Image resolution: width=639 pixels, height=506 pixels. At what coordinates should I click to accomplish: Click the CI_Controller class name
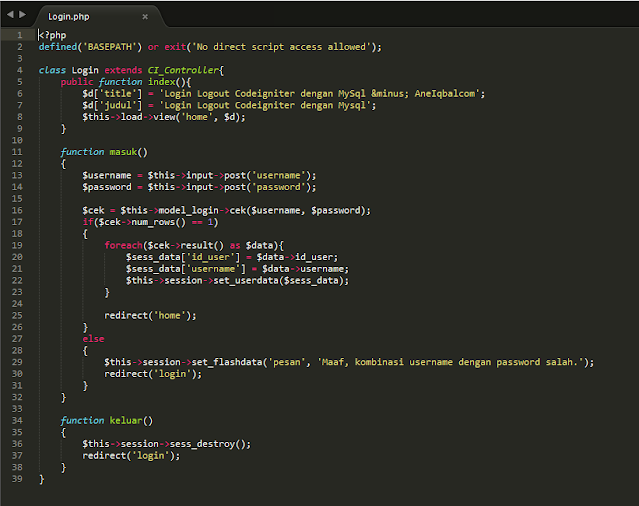pos(183,70)
